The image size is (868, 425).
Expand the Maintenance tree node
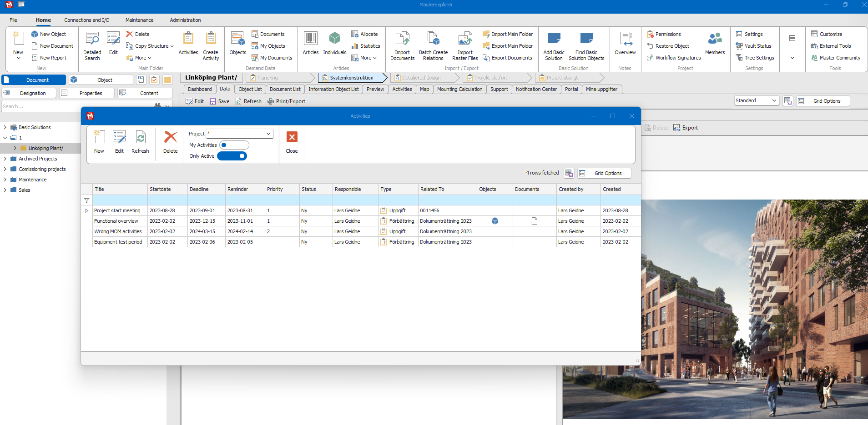(x=5, y=180)
